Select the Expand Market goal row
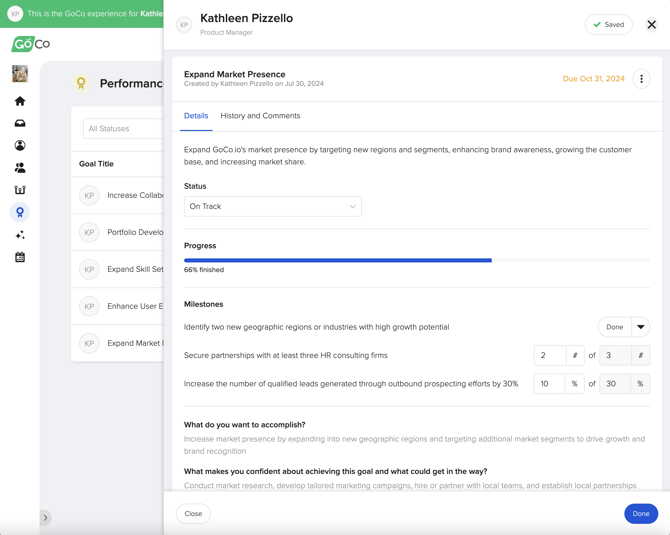 [x=117, y=343]
